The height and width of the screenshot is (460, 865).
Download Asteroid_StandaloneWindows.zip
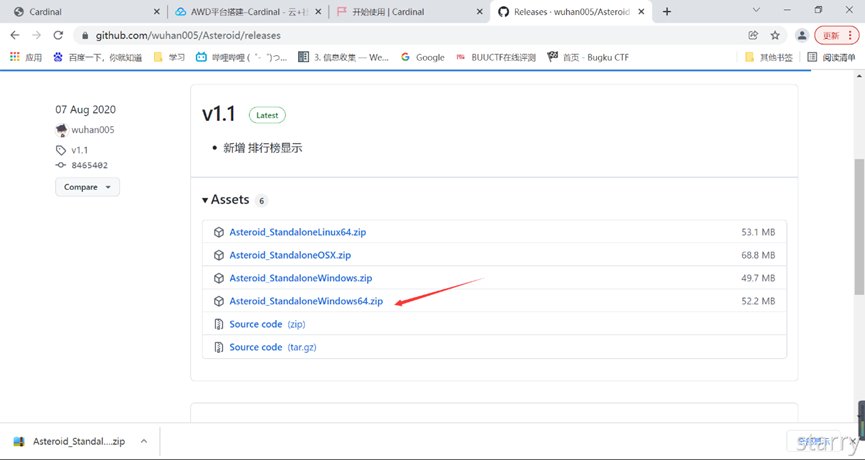(301, 278)
